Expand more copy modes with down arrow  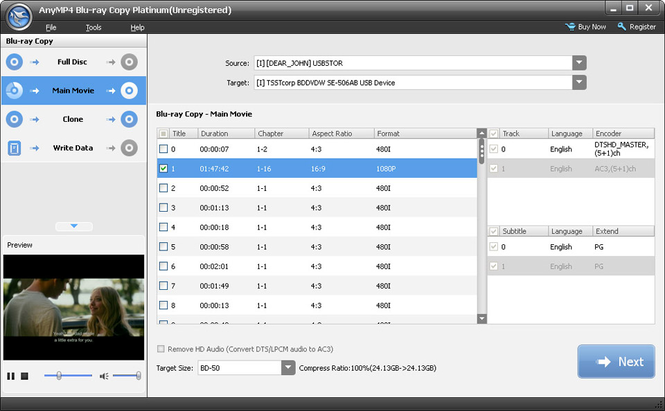coord(74,226)
